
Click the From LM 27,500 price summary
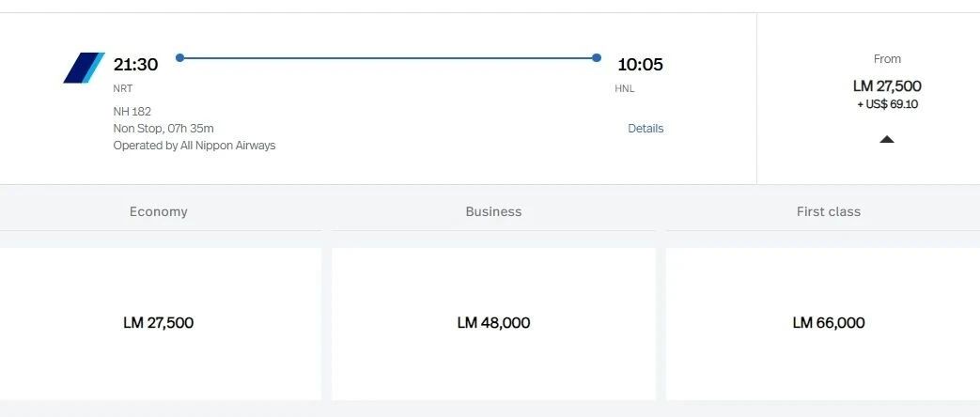coord(887,85)
